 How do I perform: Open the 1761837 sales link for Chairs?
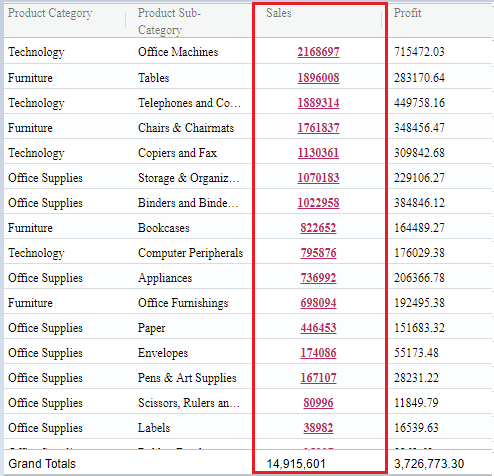(318, 128)
